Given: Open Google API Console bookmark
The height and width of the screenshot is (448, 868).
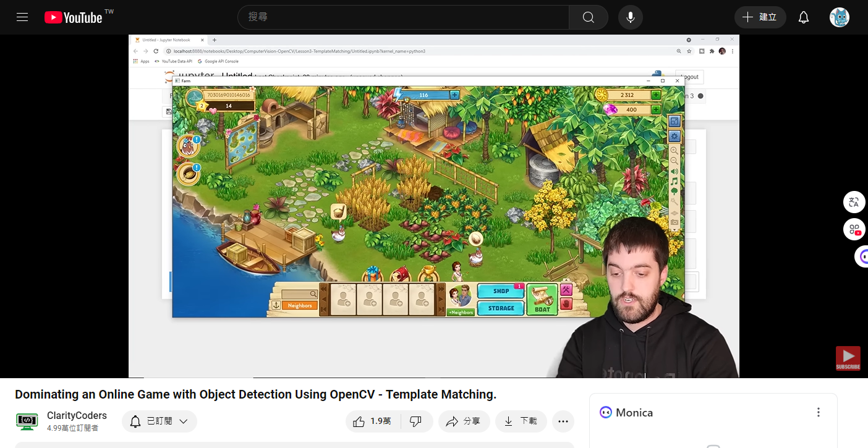Looking at the screenshot, I should coord(218,61).
